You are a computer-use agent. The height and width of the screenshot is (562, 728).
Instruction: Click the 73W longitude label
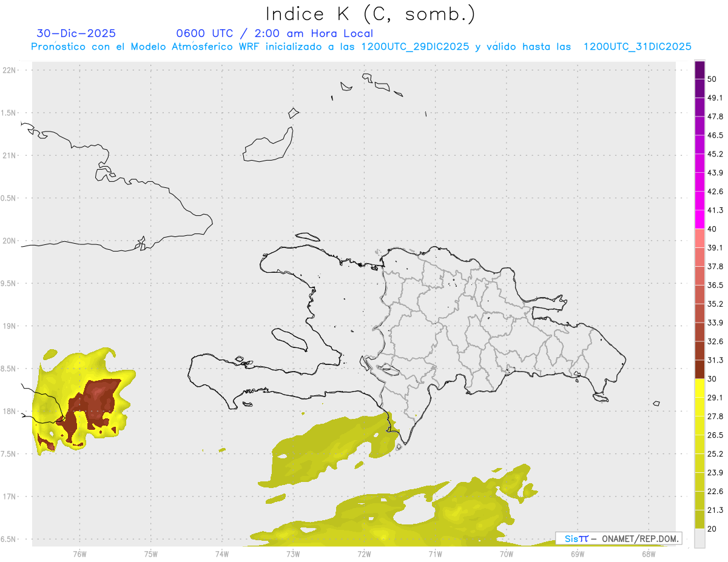pos(293,554)
